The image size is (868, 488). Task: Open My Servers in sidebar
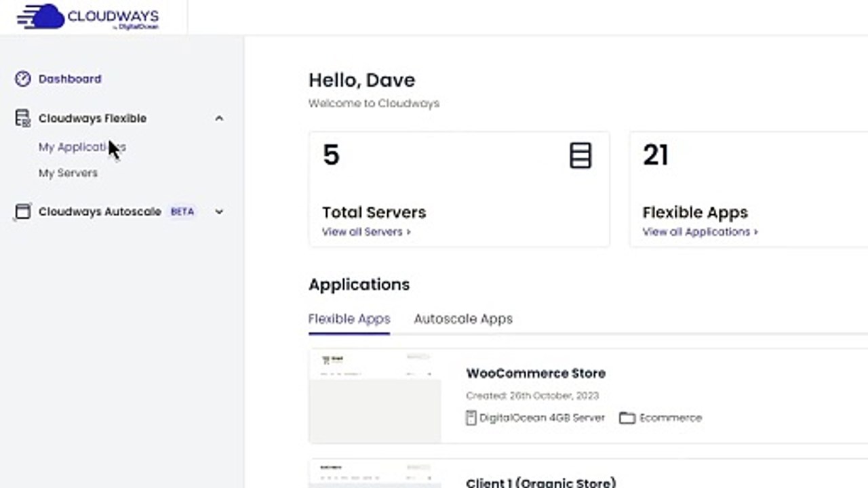click(x=68, y=173)
